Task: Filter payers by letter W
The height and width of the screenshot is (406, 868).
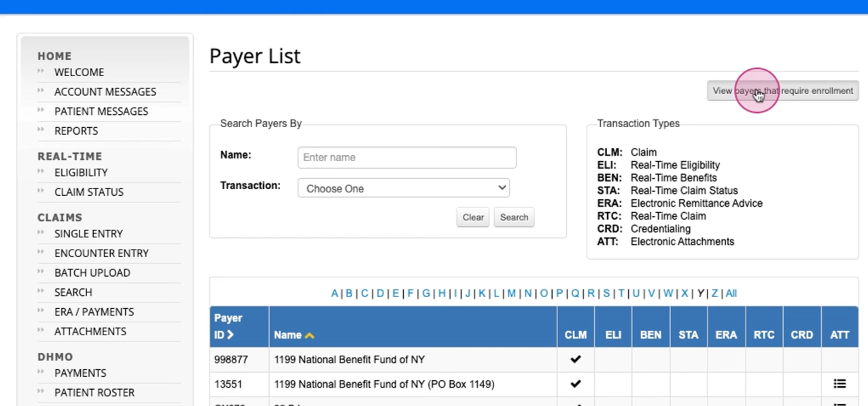Action: point(668,294)
